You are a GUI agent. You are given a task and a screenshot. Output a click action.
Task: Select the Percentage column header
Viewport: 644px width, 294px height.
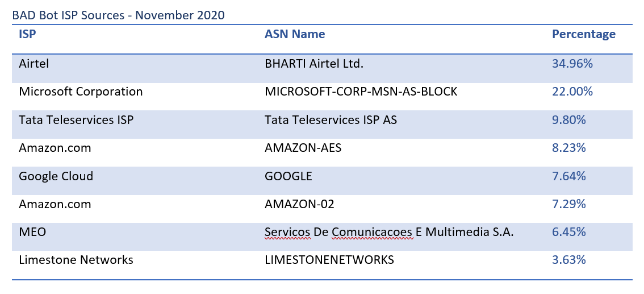pyautogui.click(x=584, y=34)
